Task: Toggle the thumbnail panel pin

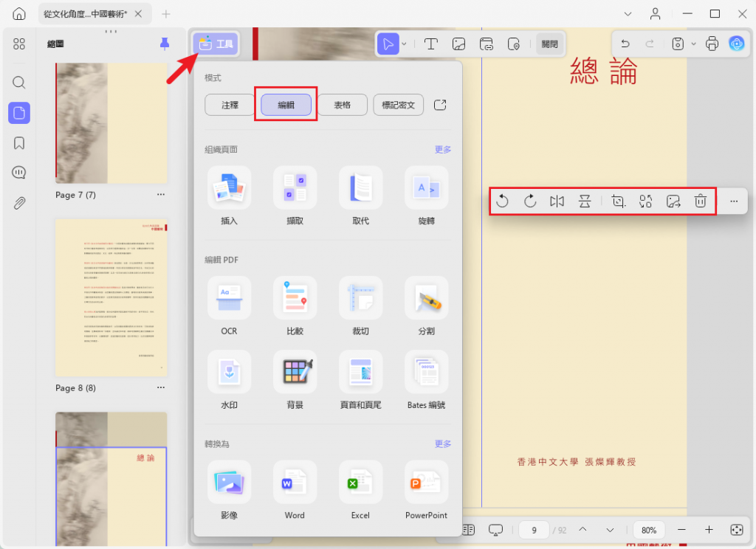Action: click(x=165, y=44)
